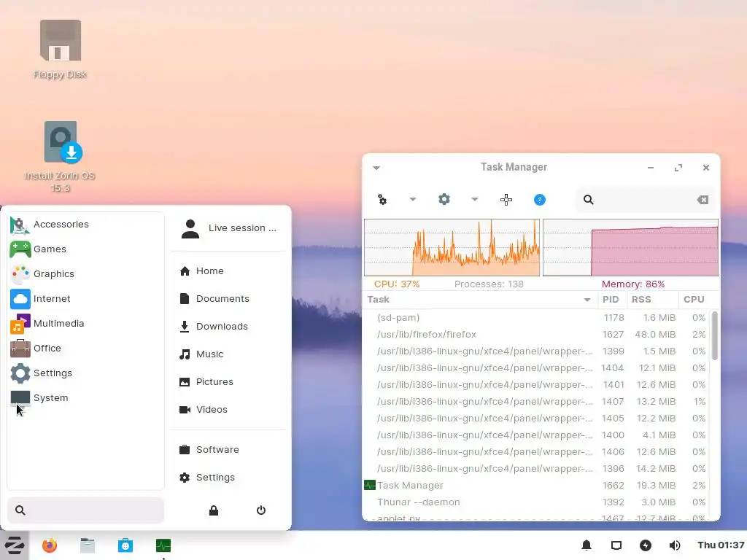
Task: Sort by the Task column header
Action: 479,300
